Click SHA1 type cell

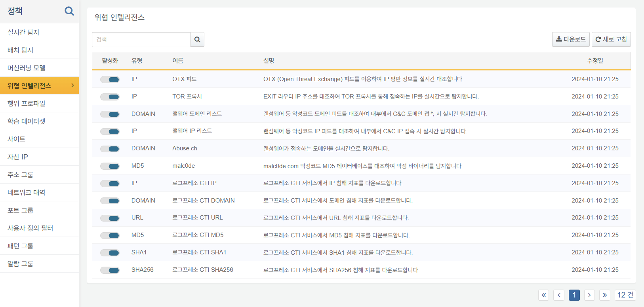(x=139, y=252)
